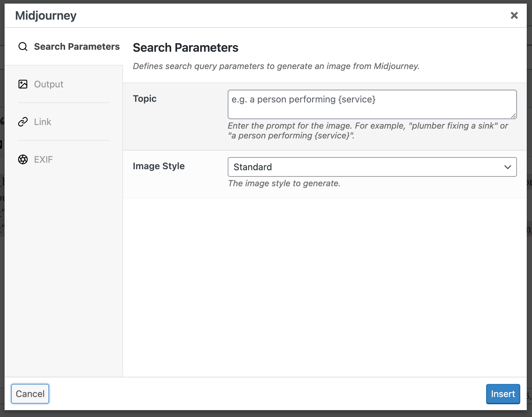Close the Midjourney dialog with X

(x=514, y=15)
